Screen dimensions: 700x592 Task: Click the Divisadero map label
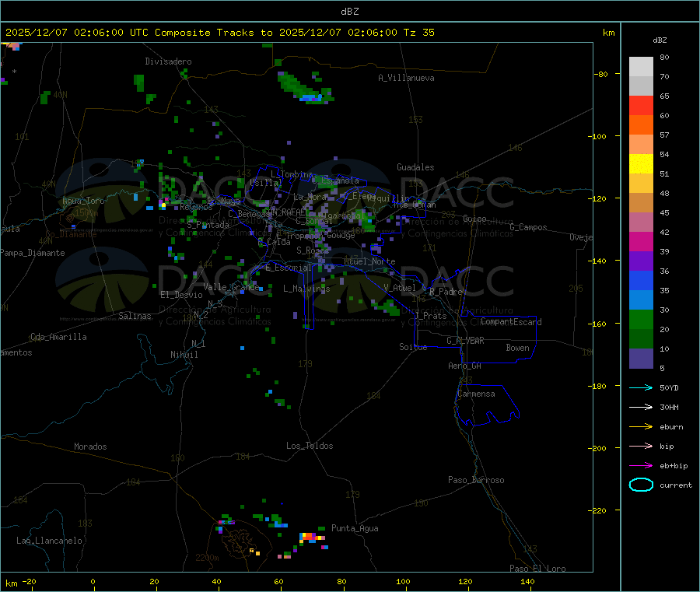[x=168, y=61]
